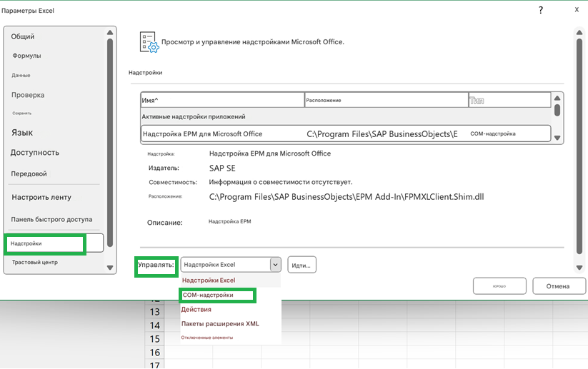Confirm with the хорошо button

point(499,286)
